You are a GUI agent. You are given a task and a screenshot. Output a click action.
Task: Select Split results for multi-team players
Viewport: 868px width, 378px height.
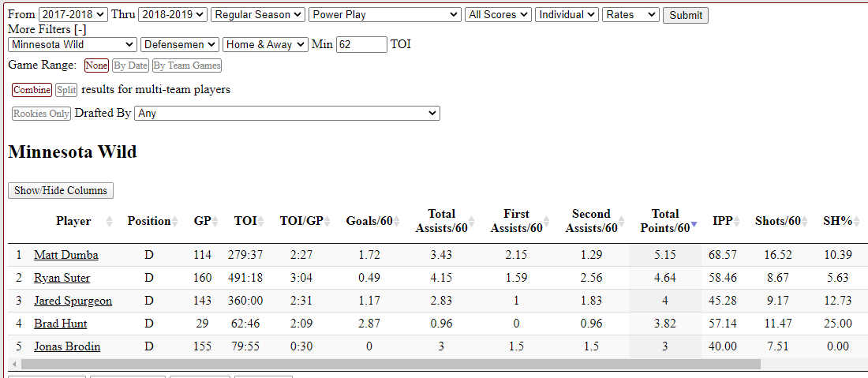pyautogui.click(x=65, y=90)
